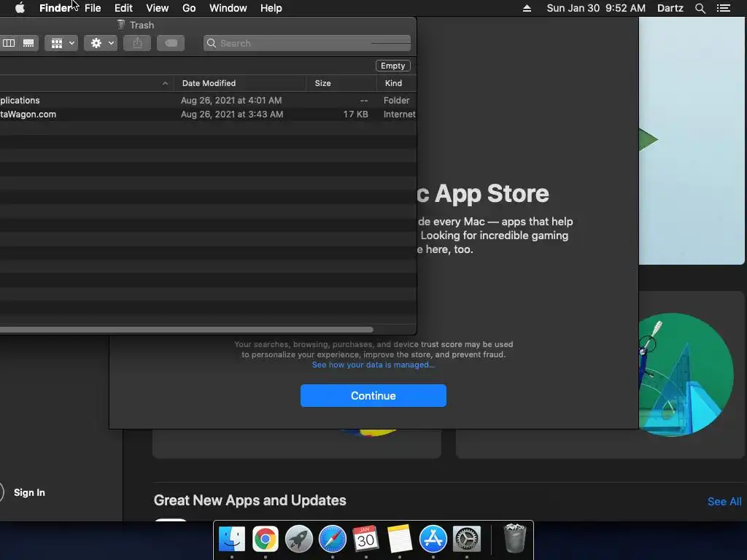
Task: Click the Trash window title icon
Action: coord(121,25)
